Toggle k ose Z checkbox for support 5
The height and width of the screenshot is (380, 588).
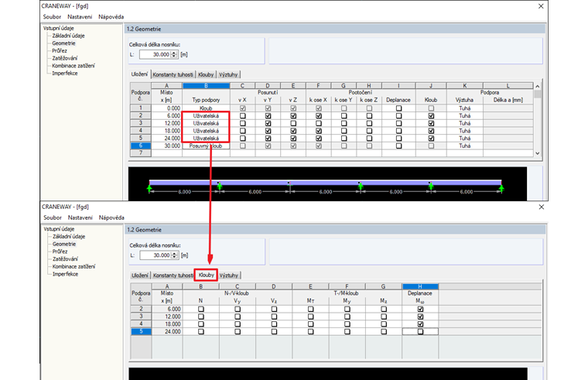(x=369, y=139)
